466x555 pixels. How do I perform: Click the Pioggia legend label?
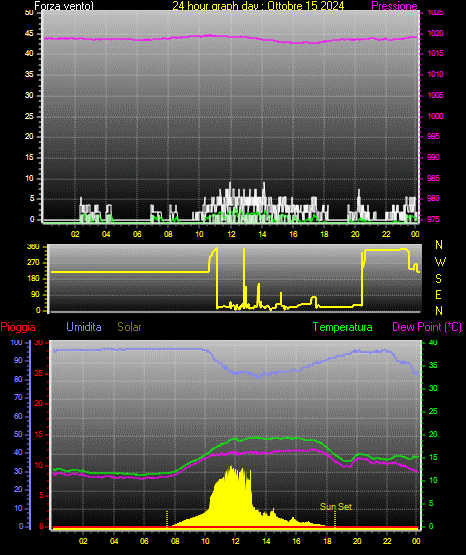point(18,327)
